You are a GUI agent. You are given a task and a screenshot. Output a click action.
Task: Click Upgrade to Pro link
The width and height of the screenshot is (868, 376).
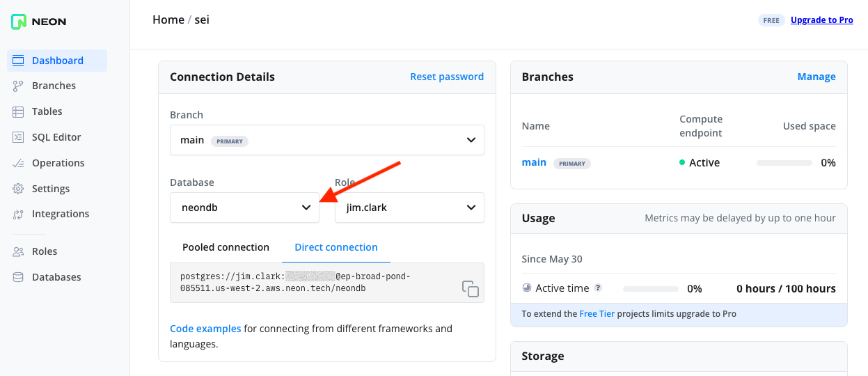point(821,20)
